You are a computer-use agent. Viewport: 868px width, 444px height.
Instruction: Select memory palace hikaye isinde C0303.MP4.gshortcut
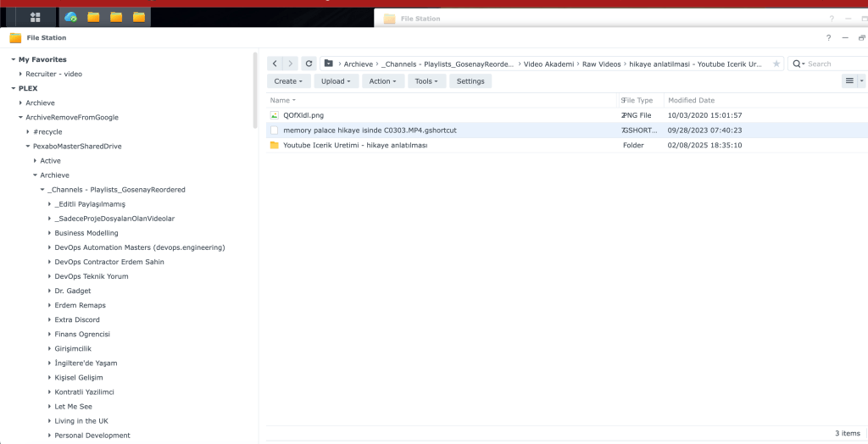[x=370, y=130]
